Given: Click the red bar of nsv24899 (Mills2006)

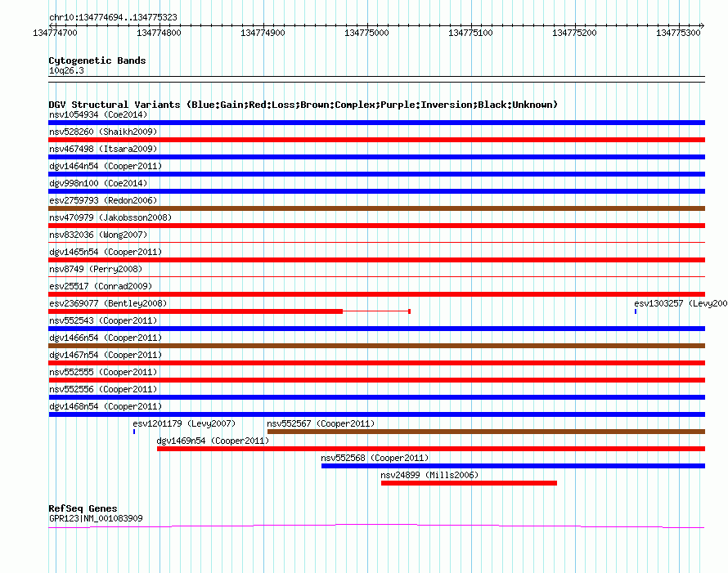Looking at the screenshot, I should (469, 483).
